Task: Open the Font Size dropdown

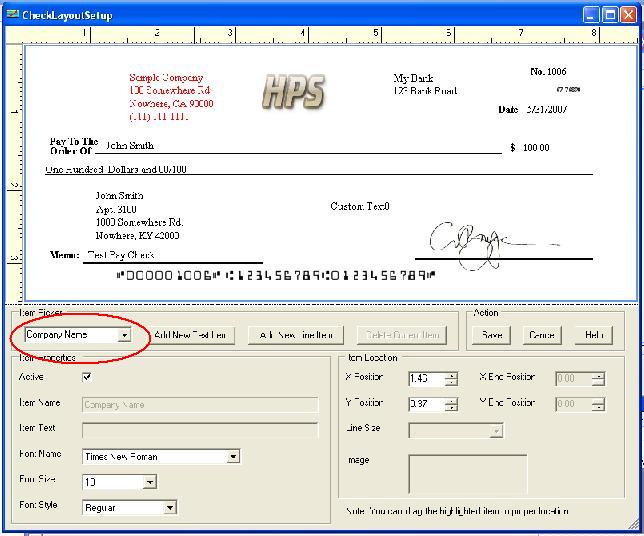Action: pyautogui.click(x=149, y=482)
